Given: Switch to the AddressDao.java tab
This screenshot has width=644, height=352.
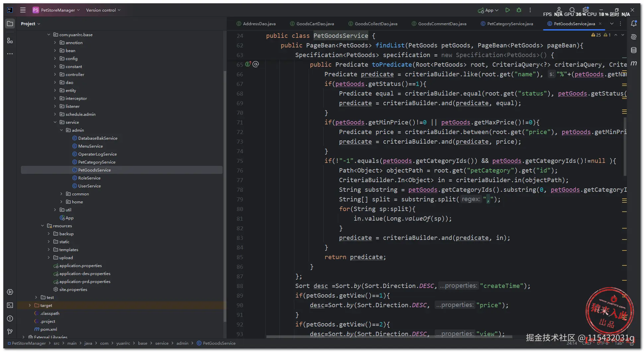Looking at the screenshot, I should (256, 24).
